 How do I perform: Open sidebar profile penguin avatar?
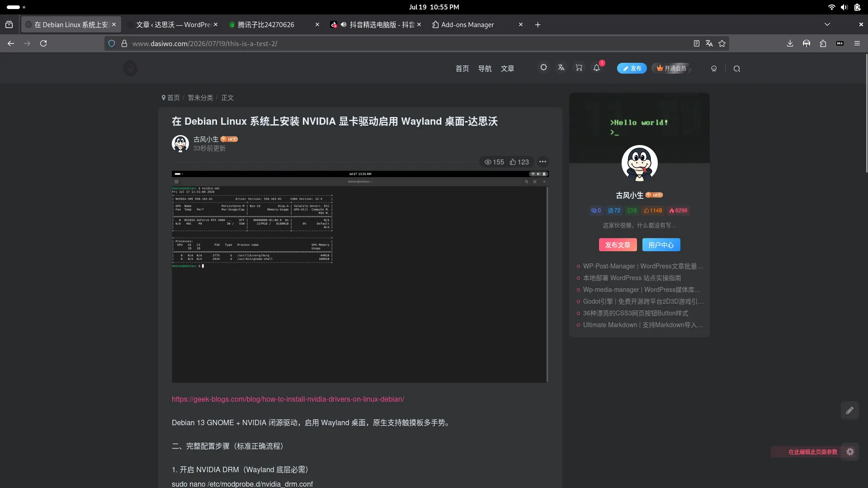tap(639, 163)
